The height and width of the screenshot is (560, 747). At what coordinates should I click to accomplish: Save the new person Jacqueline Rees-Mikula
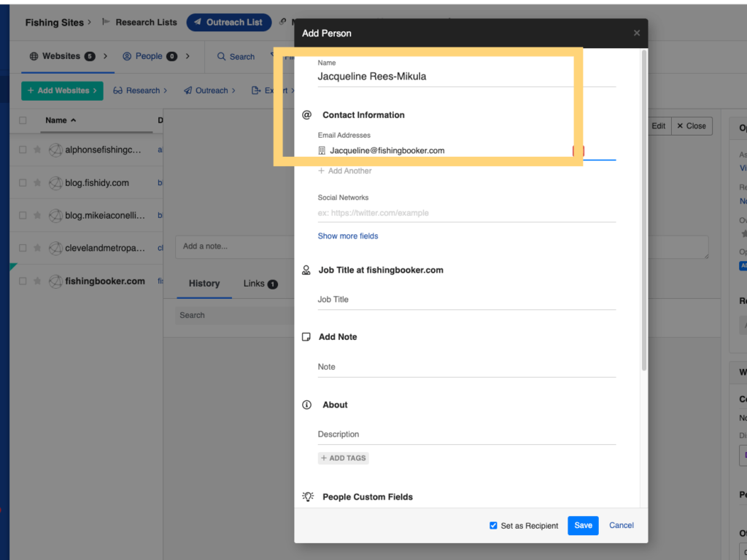[582, 525]
